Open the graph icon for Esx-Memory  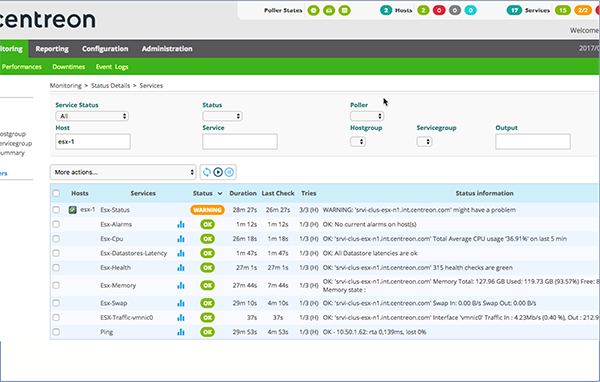(181, 286)
